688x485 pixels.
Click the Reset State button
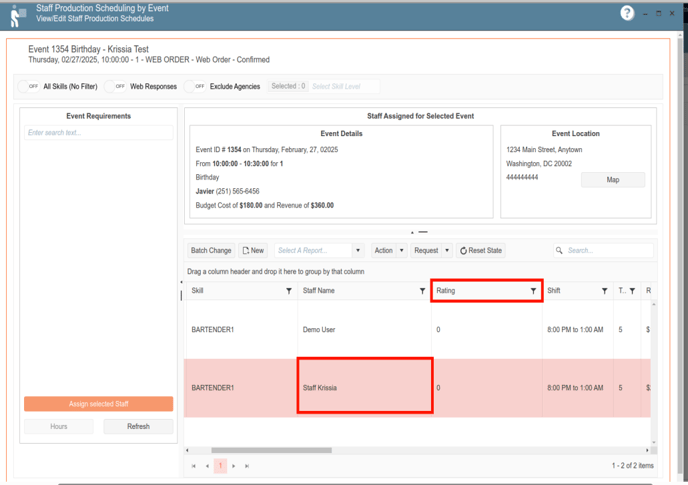coord(481,251)
